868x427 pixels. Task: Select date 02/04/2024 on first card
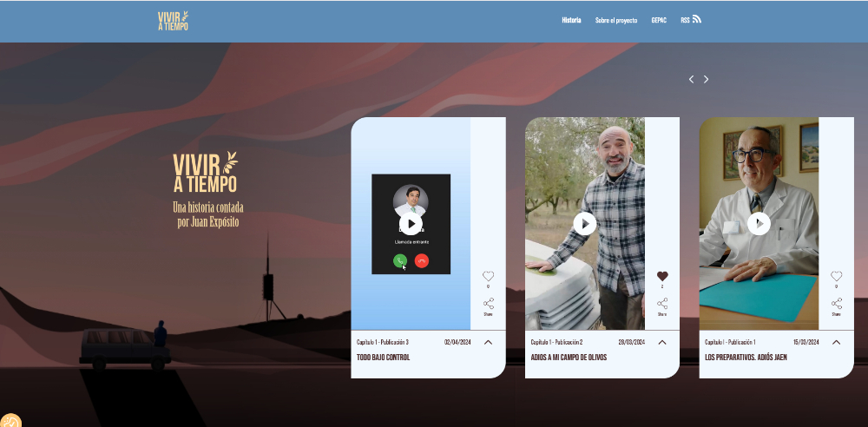pyautogui.click(x=457, y=342)
